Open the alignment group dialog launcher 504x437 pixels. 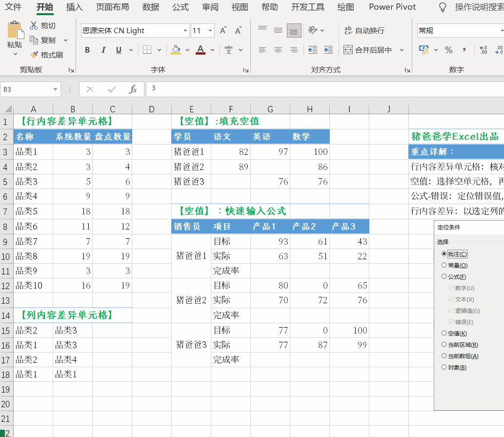(407, 70)
